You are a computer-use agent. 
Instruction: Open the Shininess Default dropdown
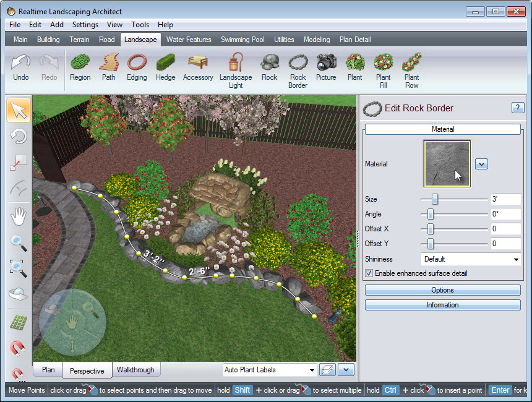tap(471, 259)
